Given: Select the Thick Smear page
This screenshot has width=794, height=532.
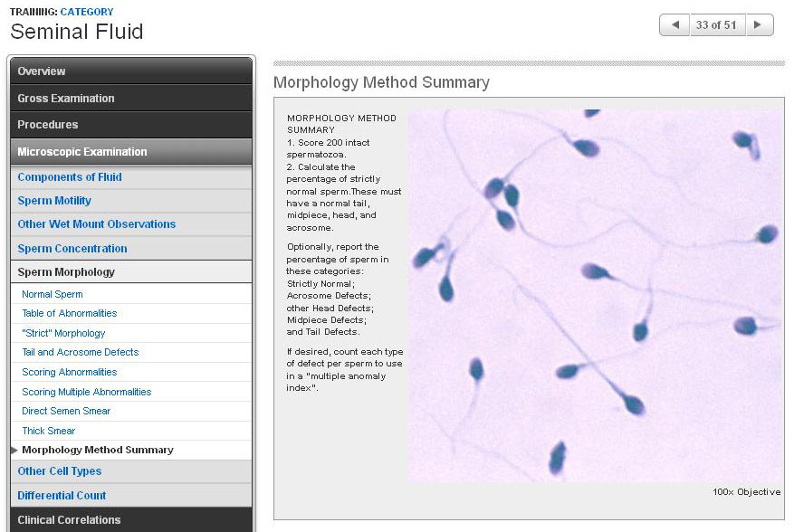Looking at the screenshot, I should (x=49, y=431).
